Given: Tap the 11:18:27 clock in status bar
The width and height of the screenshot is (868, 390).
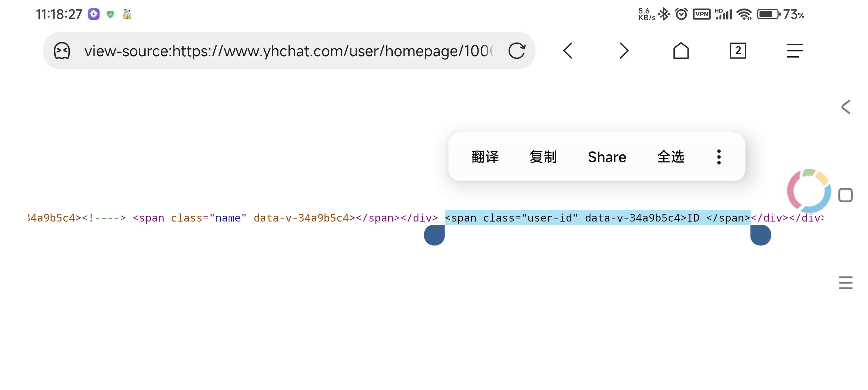Looking at the screenshot, I should [x=59, y=14].
